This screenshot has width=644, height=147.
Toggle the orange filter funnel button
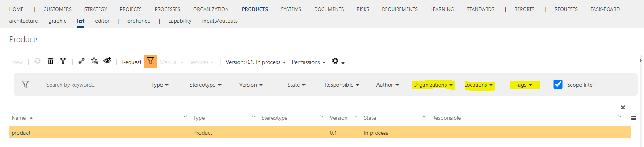click(x=150, y=62)
